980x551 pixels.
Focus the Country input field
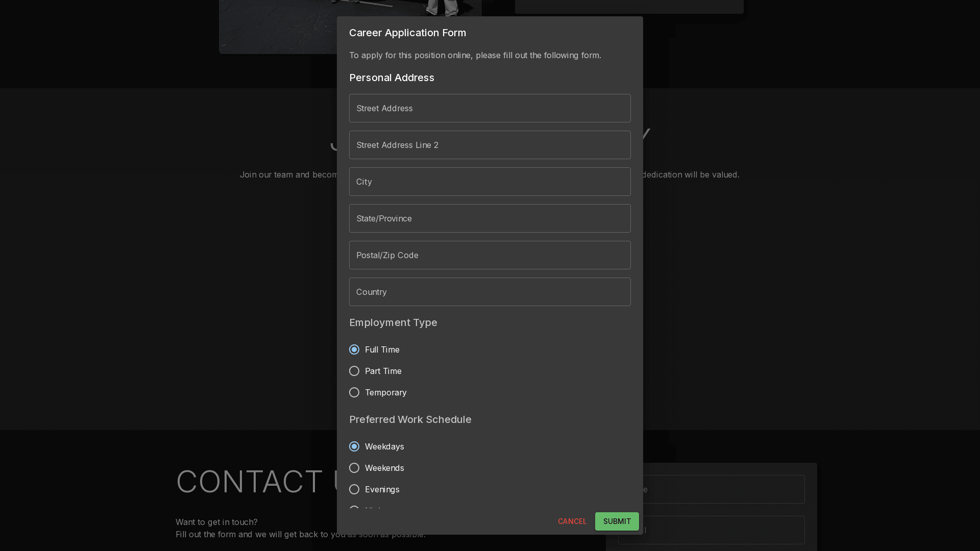pos(489,292)
